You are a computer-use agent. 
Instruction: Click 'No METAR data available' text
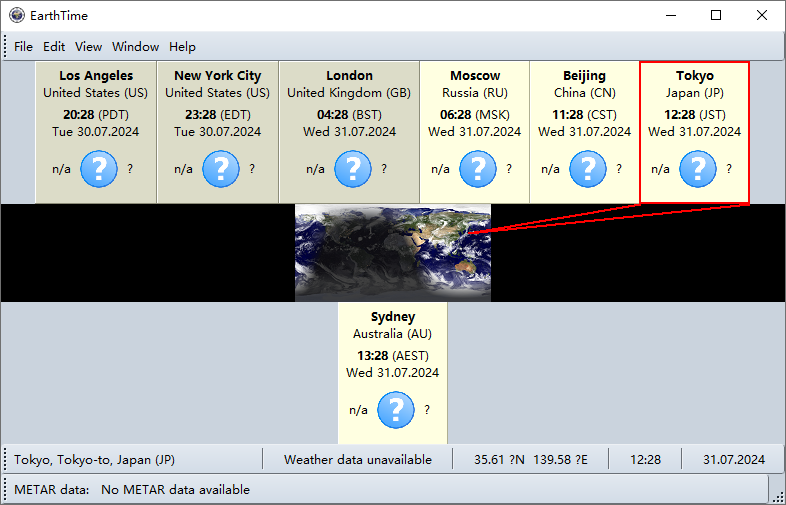click(x=175, y=489)
